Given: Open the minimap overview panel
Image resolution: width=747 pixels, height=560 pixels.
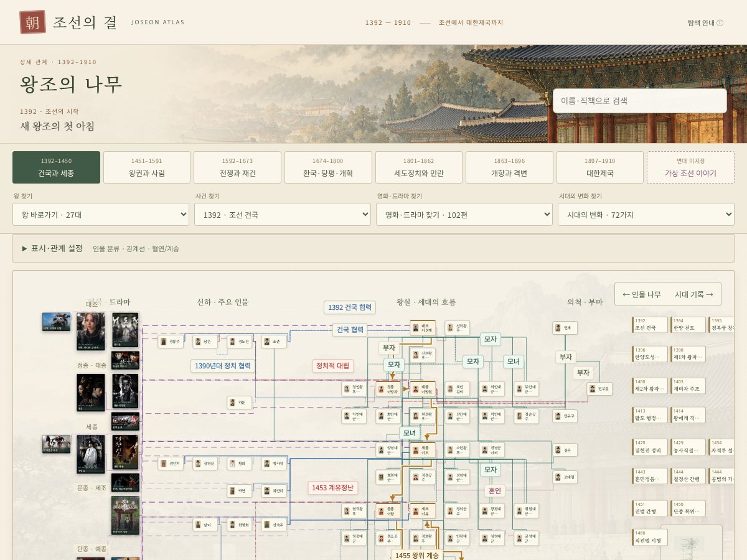Looking at the screenshot, I should [692, 542].
